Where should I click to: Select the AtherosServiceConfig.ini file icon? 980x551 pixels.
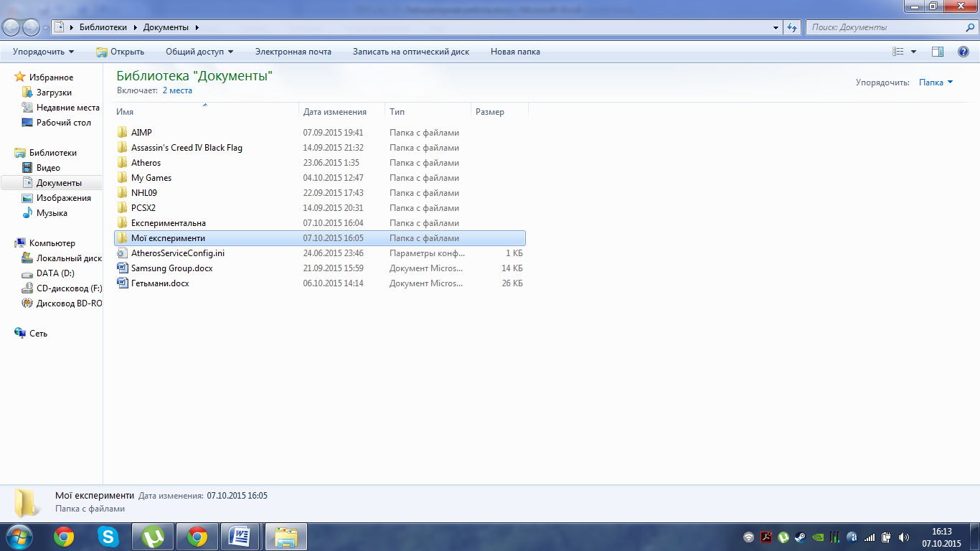pos(122,253)
